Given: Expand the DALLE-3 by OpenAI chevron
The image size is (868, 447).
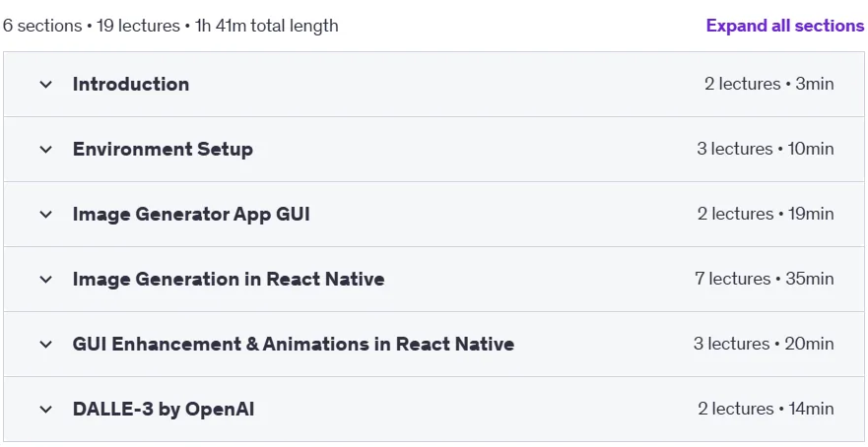Looking at the screenshot, I should point(46,410).
